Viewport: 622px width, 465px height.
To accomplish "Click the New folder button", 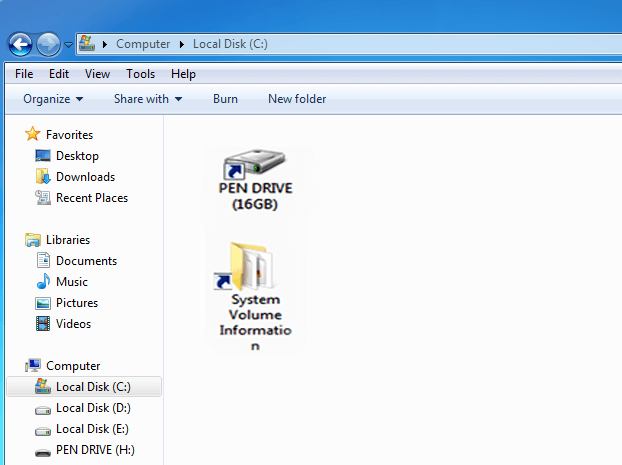I will tap(297, 99).
